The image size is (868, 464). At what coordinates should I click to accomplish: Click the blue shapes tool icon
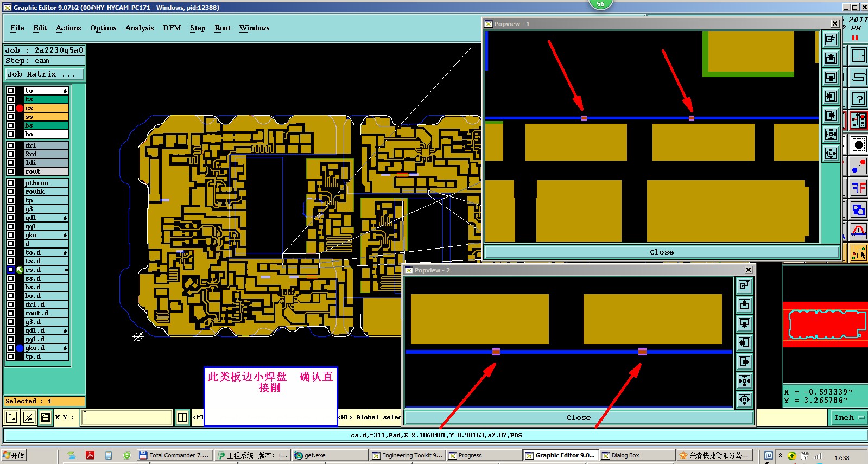click(x=859, y=209)
